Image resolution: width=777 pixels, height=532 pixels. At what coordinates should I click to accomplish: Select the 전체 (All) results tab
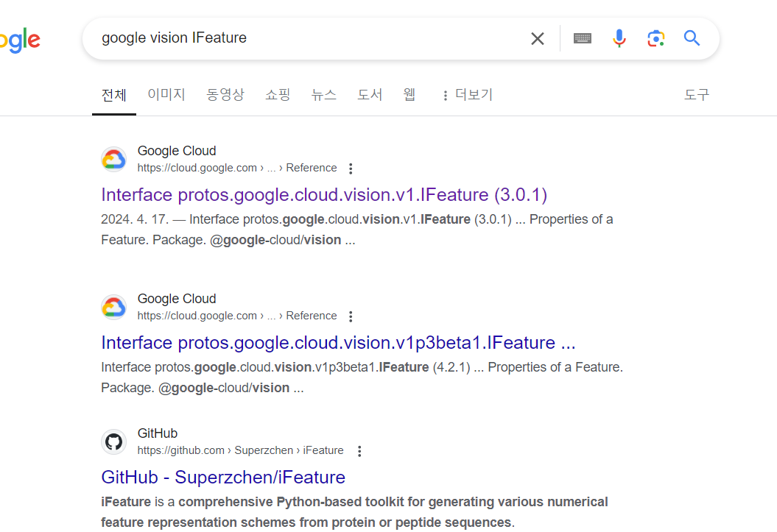click(114, 94)
